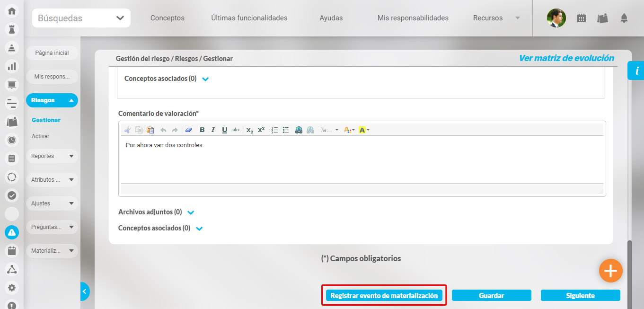This screenshot has height=309, width=644.
Task: Click the orange plus floating button
Action: point(610,271)
